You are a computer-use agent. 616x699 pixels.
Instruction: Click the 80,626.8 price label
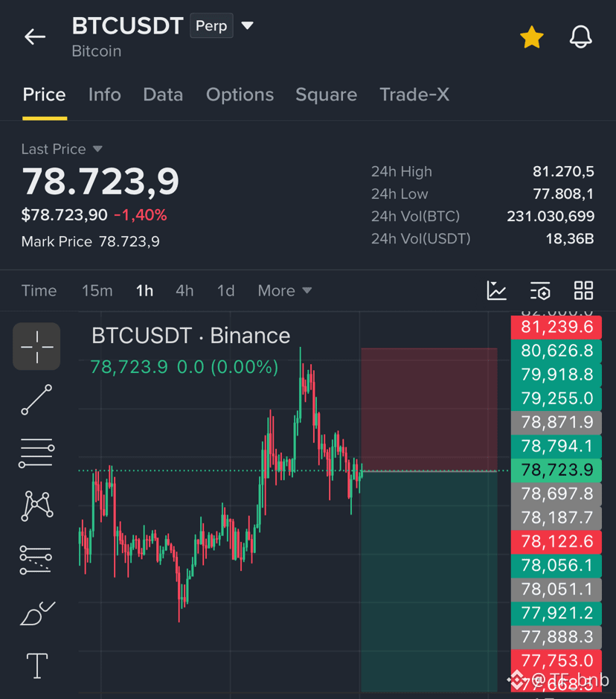[x=556, y=351]
